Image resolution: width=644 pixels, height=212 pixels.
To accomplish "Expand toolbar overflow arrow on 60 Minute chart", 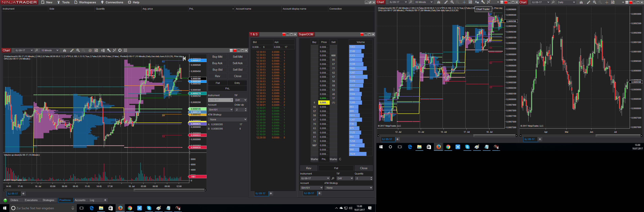I will [498, 3].
